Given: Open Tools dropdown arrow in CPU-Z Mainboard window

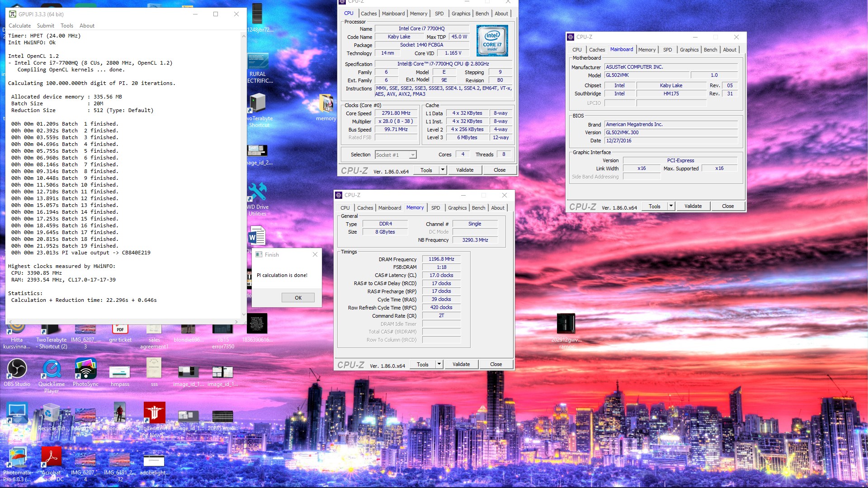Looking at the screenshot, I should [671, 206].
